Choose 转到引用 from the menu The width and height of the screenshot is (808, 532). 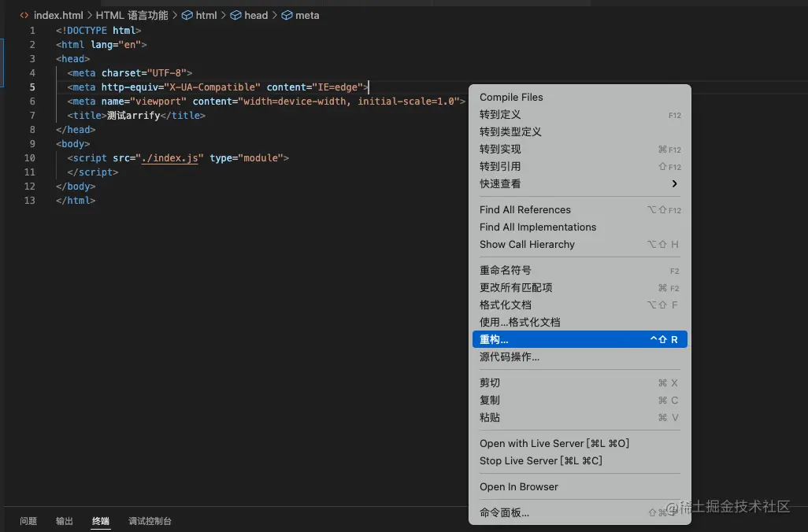[580, 167]
